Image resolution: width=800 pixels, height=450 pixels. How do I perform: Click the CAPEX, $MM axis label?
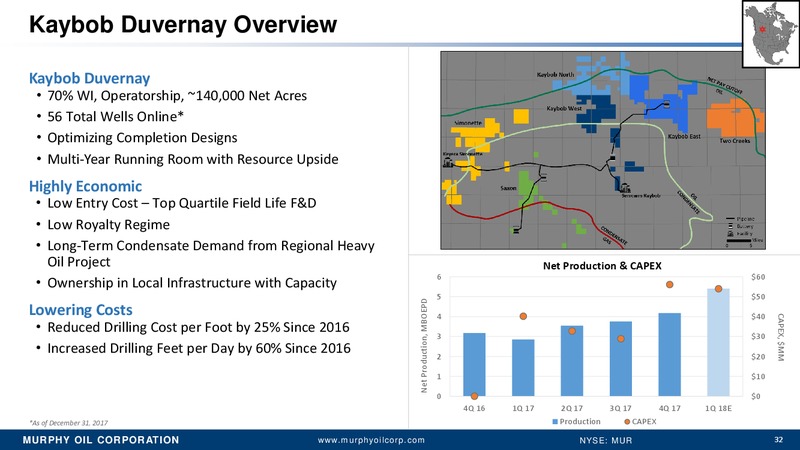(x=781, y=337)
